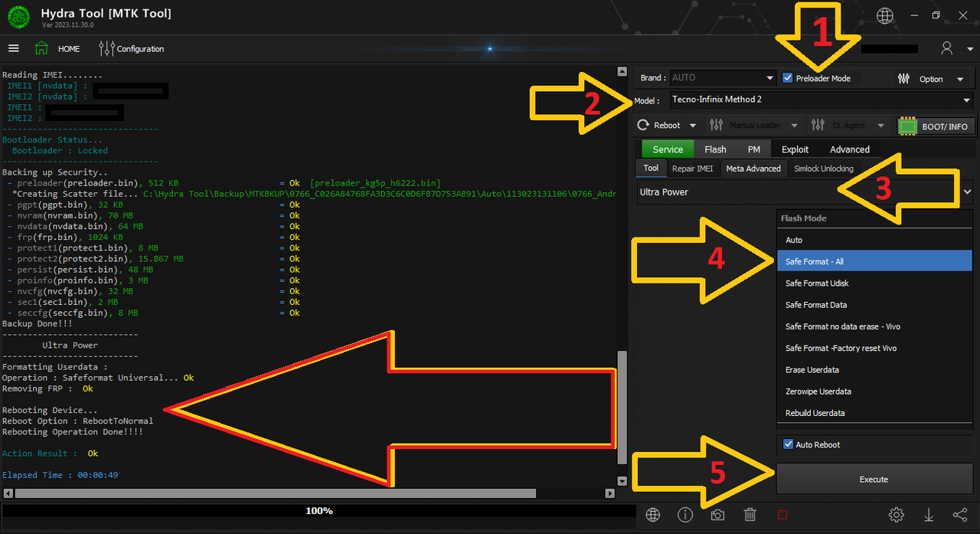The width and height of the screenshot is (980, 534).
Task: Toggle the Auto Reboot checkbox
Action: pyautogui.click(x=788, y=444)
